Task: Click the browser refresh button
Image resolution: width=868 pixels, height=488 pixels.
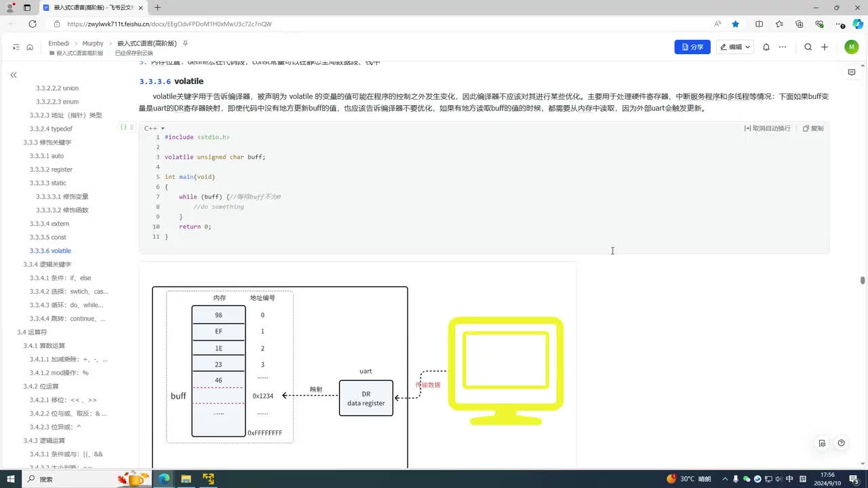Action: pyautogui.click(x=32, y=24)
